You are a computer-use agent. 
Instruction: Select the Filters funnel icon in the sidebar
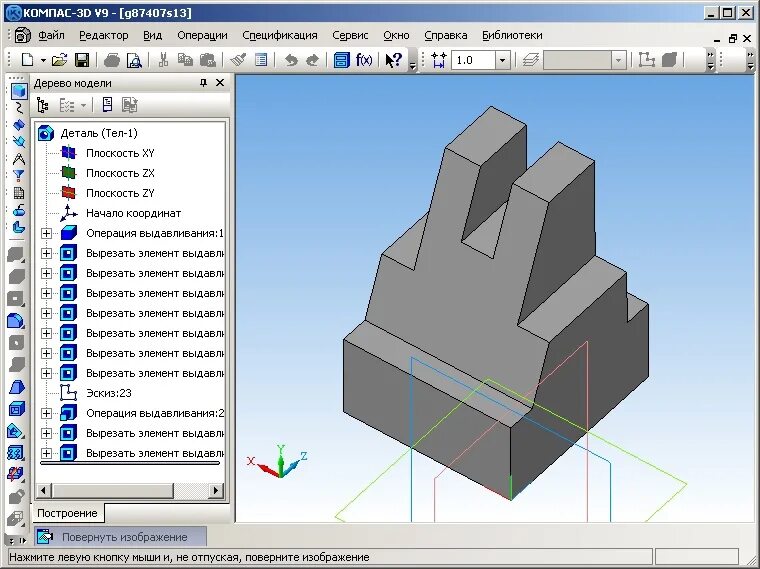point(18,175)
